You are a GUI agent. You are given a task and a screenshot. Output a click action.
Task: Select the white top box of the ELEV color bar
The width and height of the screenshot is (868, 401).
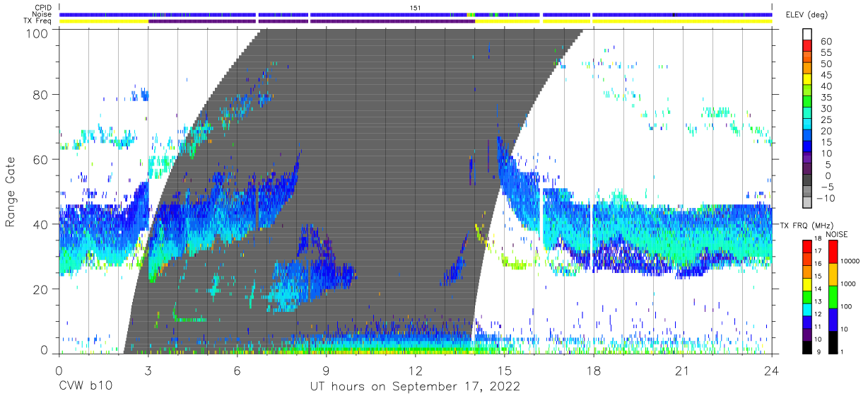pyautogui.click(x=807, y=35)
